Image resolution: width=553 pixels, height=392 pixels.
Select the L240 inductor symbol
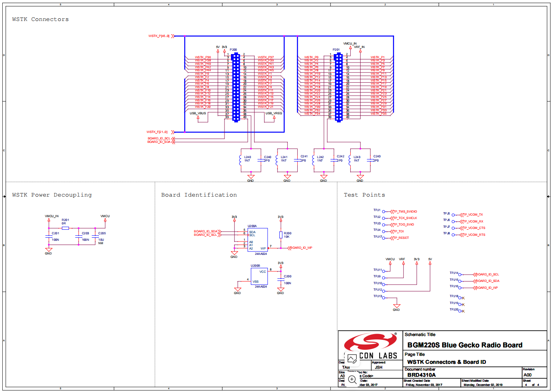pyautogui.click(x=240, y=160)
